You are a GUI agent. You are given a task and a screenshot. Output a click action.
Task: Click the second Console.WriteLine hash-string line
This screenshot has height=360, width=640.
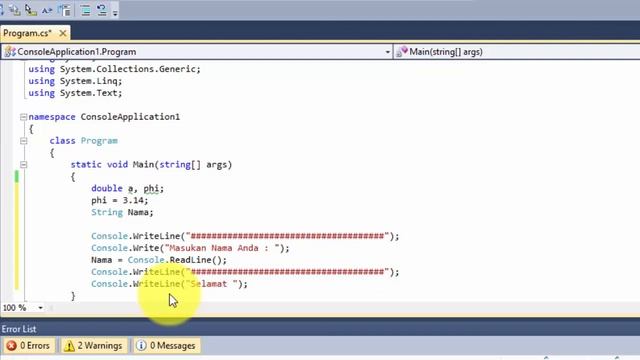tap(245, 272)
